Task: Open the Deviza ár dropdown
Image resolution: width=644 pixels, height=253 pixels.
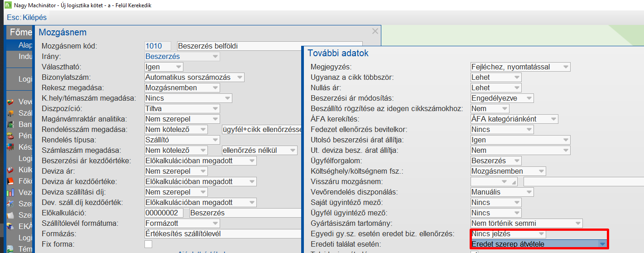Action: (176, 171)
